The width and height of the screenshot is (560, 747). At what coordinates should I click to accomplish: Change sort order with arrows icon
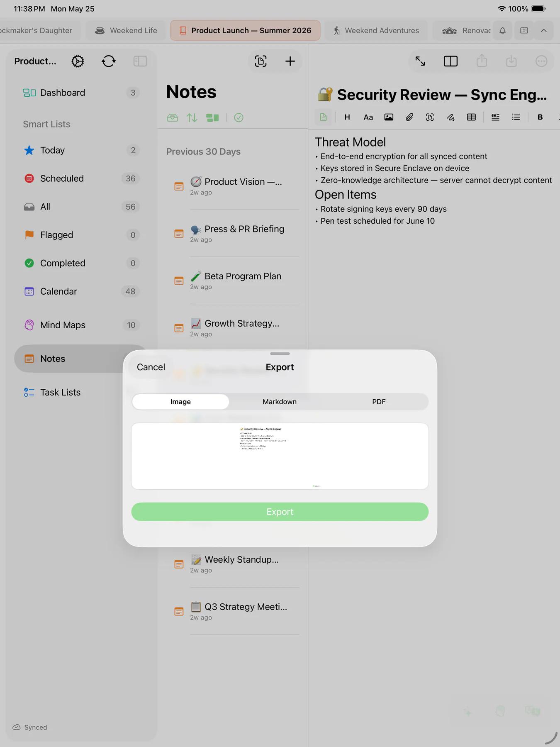click(192, 118)
